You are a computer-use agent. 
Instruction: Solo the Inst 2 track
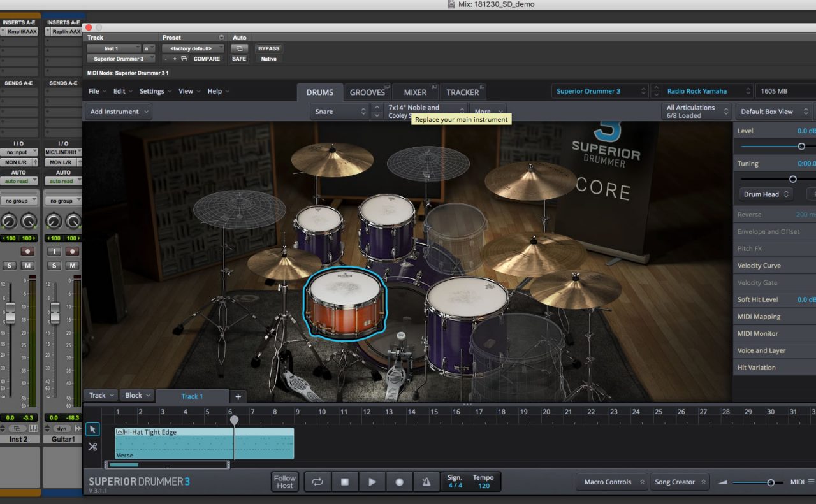tap(10, 265)
